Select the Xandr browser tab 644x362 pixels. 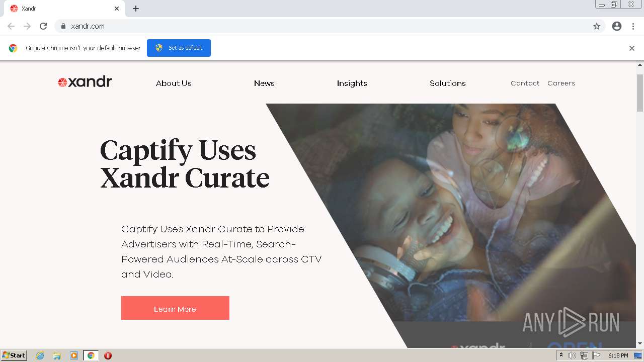click(x=64, y=9)
